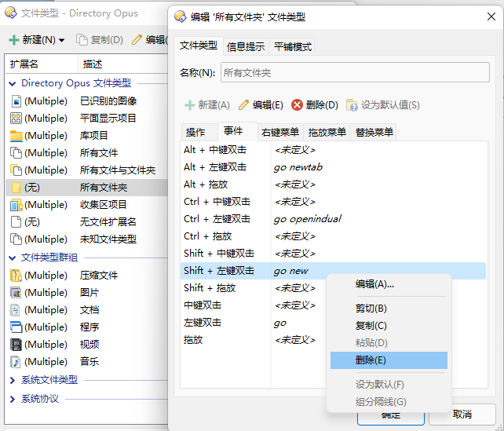Click the 已识别的图像 file type icon
The height and width of the screenshot is (431, 504).
[x=16, y=101]
